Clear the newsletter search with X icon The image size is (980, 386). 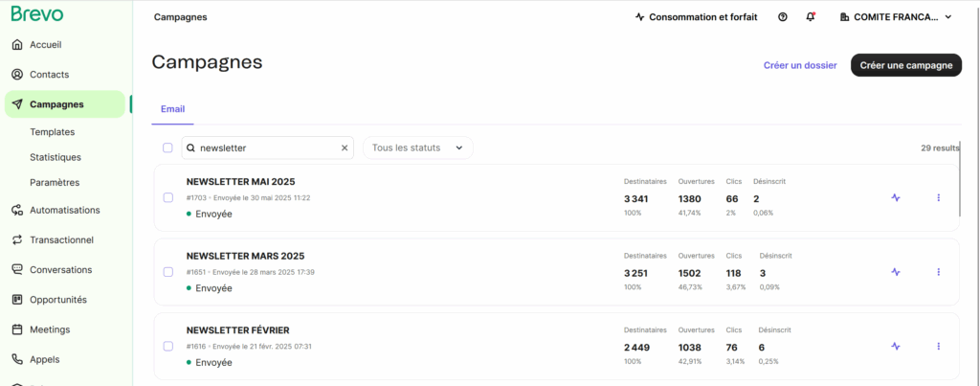(345, 148)
